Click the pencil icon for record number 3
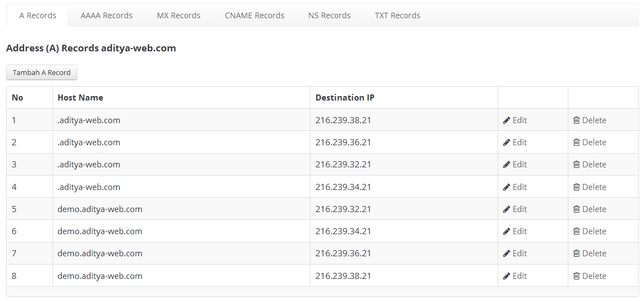This screenshot has height=301, width=644. 506,165
